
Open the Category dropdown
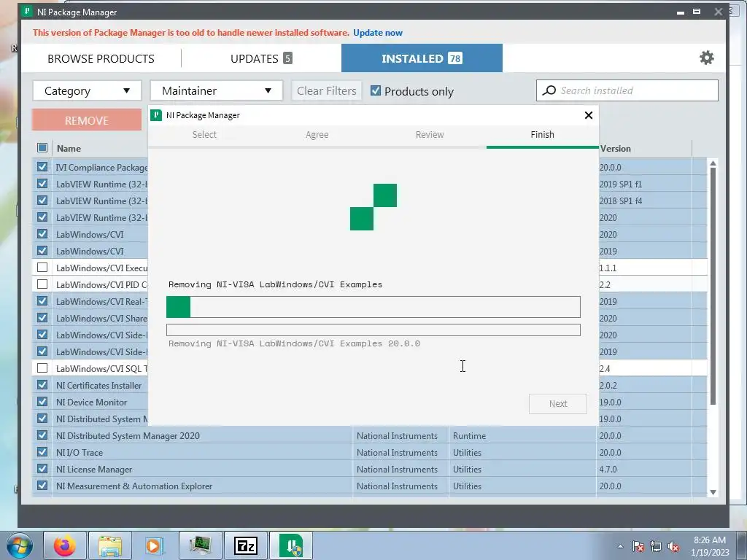(88, 90)
